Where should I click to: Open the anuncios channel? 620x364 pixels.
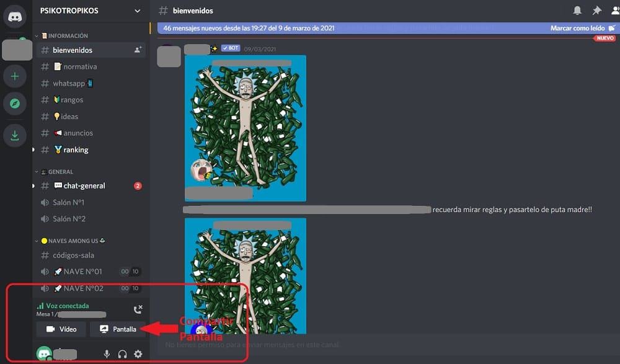pyautogui.click(x=91, y=133)
